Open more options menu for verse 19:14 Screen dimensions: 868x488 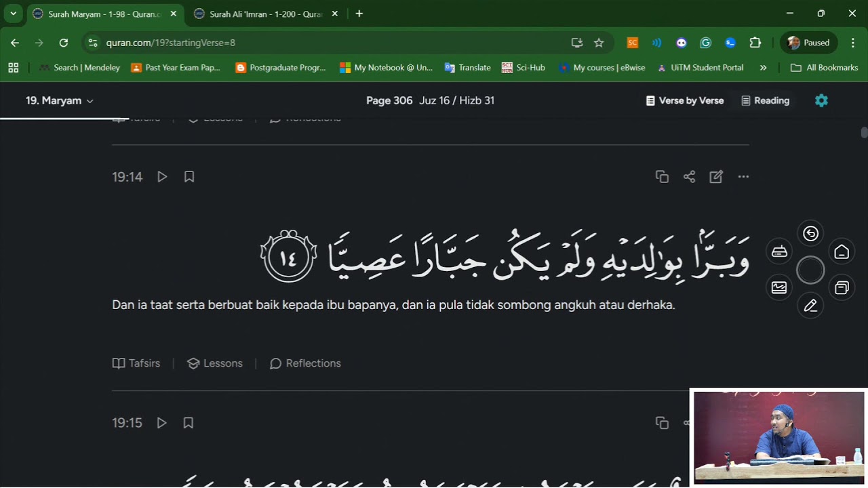(x=743, y=177)
